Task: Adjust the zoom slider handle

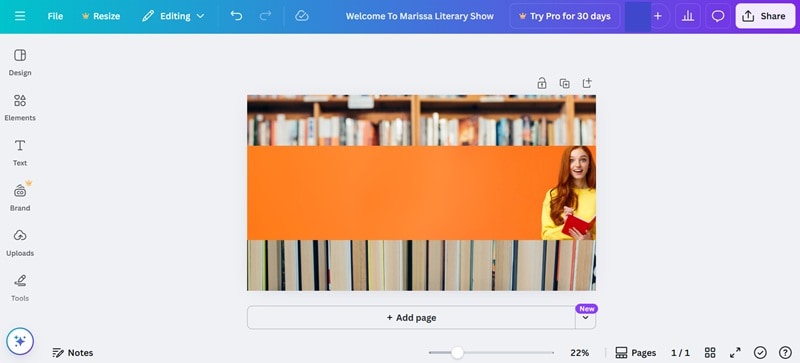Action: (x=457, y=352)
